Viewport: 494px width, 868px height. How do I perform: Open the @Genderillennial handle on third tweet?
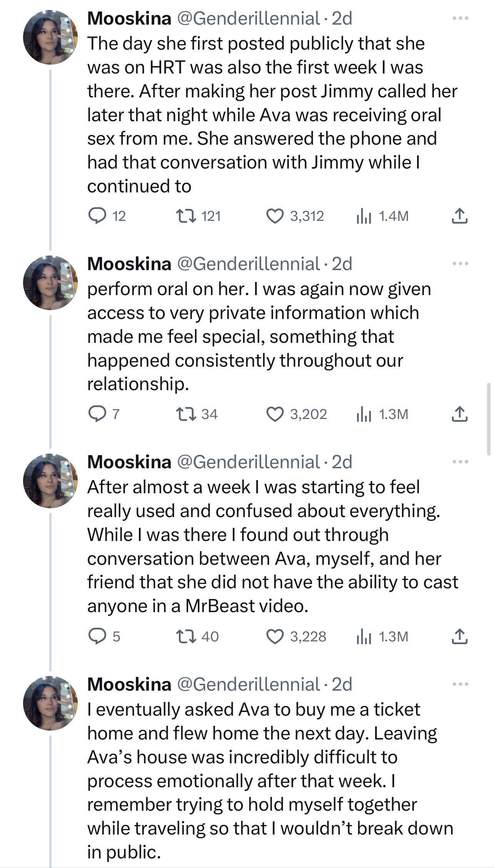[248, 462]
